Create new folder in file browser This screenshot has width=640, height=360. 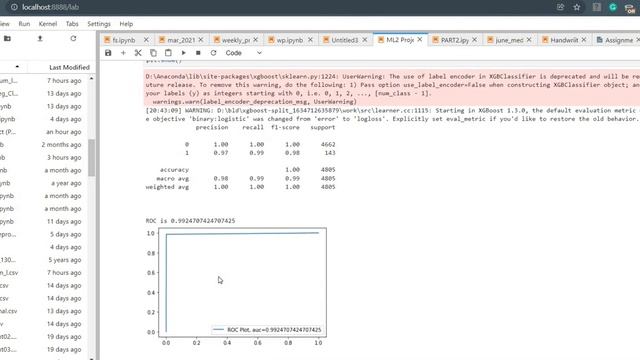(x=7, y=38)
